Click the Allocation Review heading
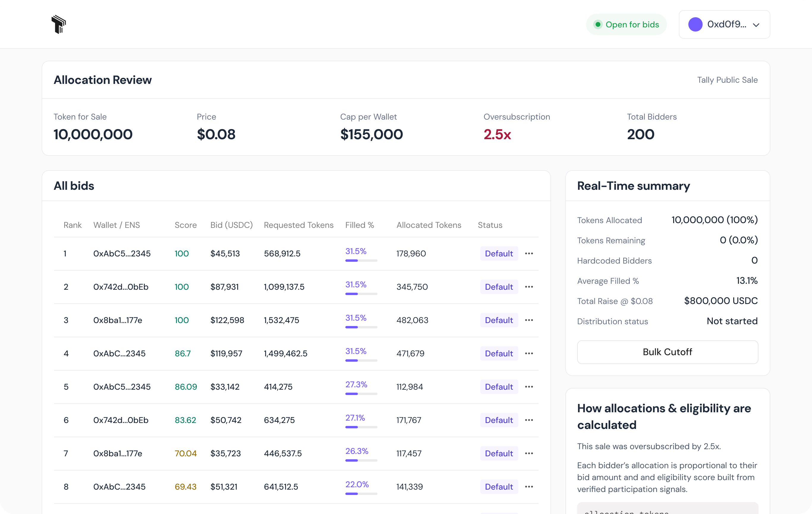This screenshot has height=514, width=812. pyautogui.click(x=103, y=80)
